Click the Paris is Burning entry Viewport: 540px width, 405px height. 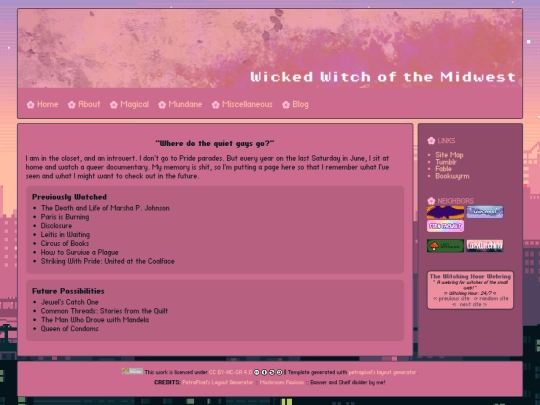pyautogui.click(x=65, y=217)
